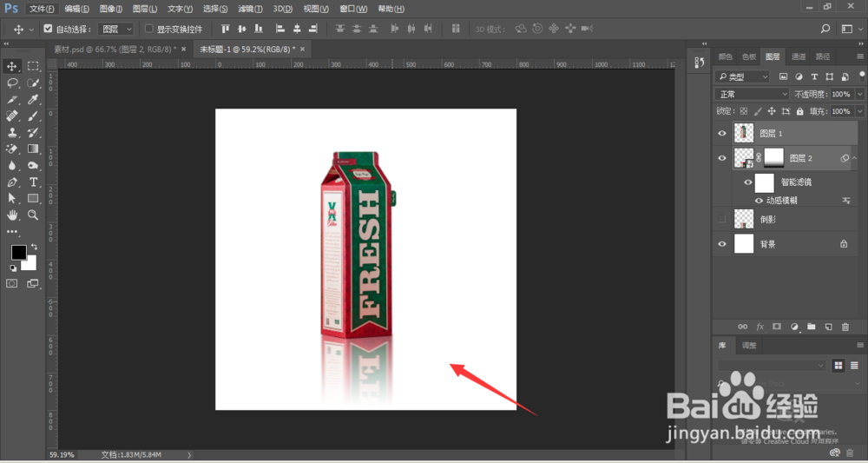The width and height of the screenshot is (868, 463).
Task: Switch to the 路径 panel tab
Action: pos(823,56)
